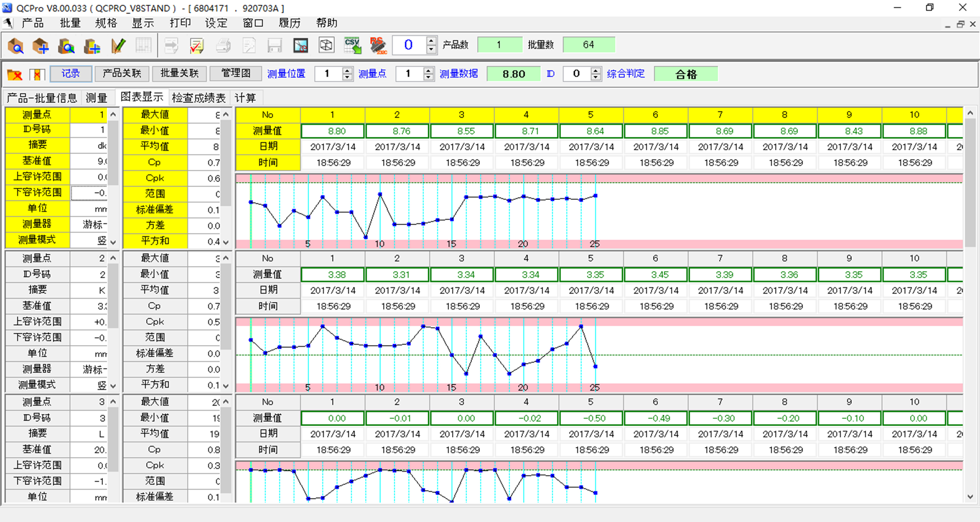Screen dimensions: 980x522
Task: Click the search product box icon
Action: coord(16,45)
